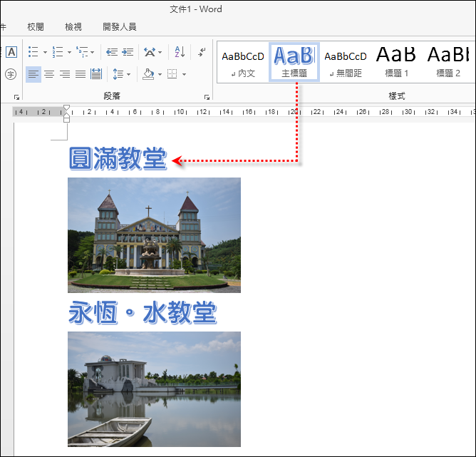Image resolution: width=476 pixels, height=457 pixels.
Task: Toggle show paragraph marks
Action: click(202, 52)
